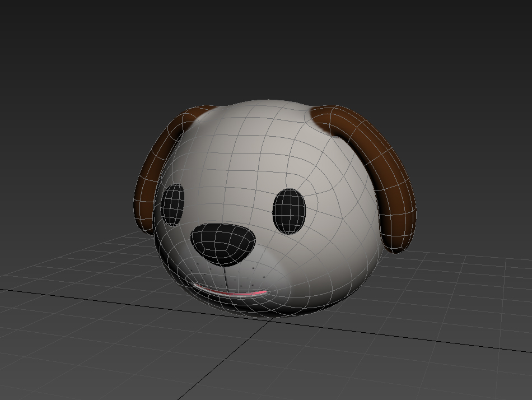Select the dog's black nose mesh
Screen dimensions: 532x400
pos(223,244)
